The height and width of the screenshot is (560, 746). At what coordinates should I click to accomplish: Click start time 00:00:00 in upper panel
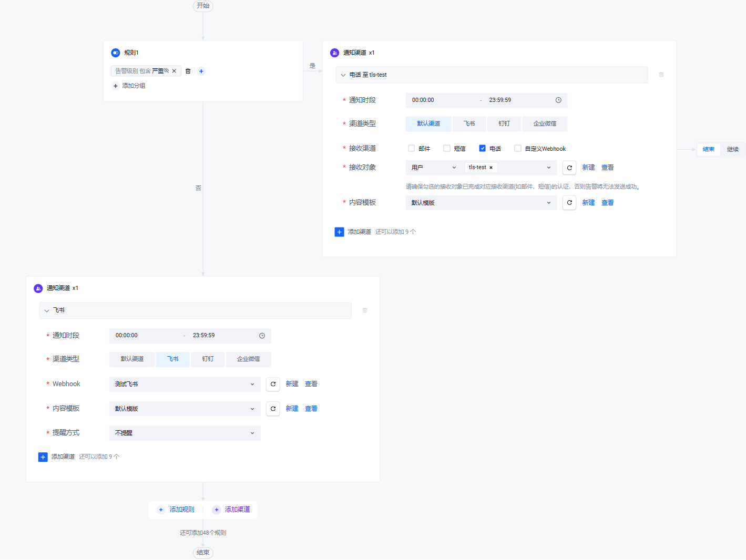[423, 100]
